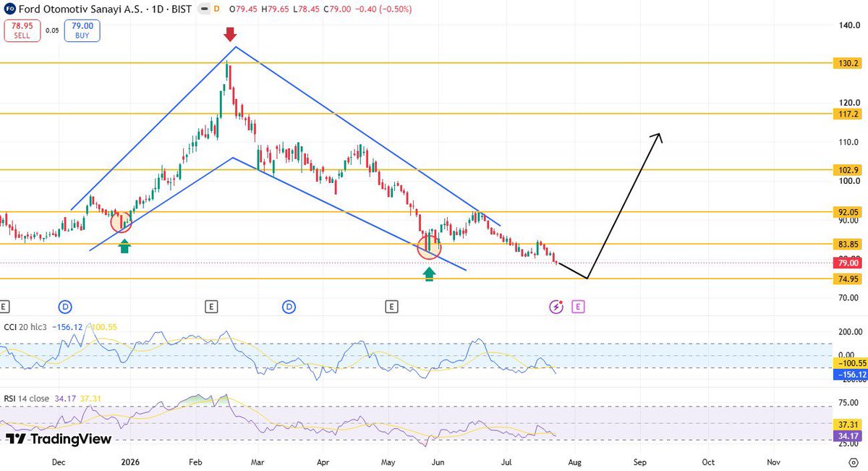868x471 pixels.
Task: Click the Aug label on time axis
Action: (574, 461)
